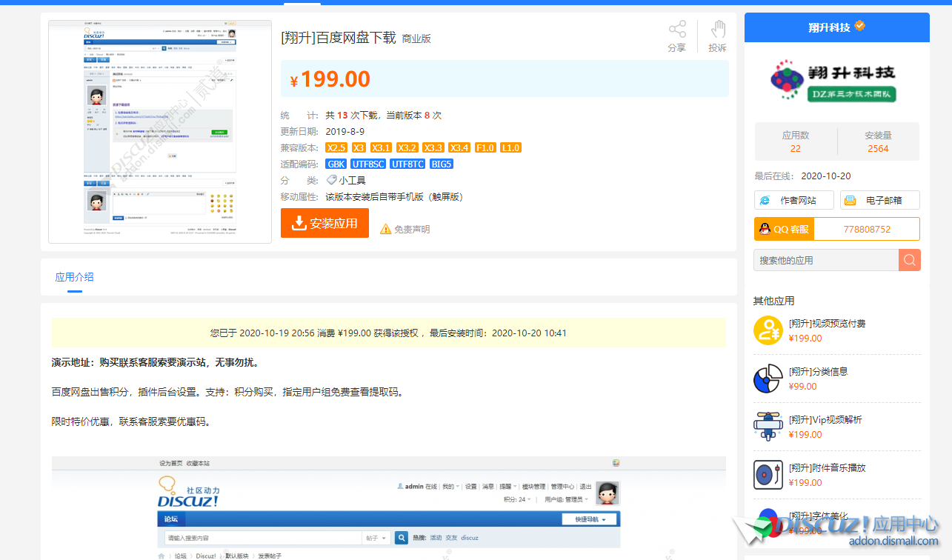Open the [翔升]附件音乐播放 app link
This screenshot has width=952, height=560.
tap(827, 467)
